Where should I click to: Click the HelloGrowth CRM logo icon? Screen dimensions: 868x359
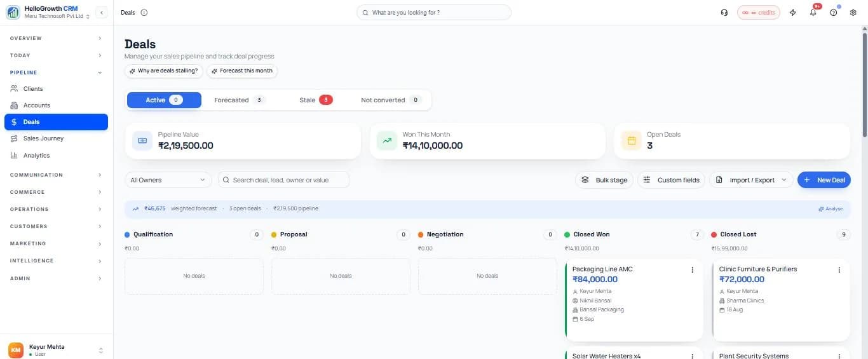[x=13, y=12]
